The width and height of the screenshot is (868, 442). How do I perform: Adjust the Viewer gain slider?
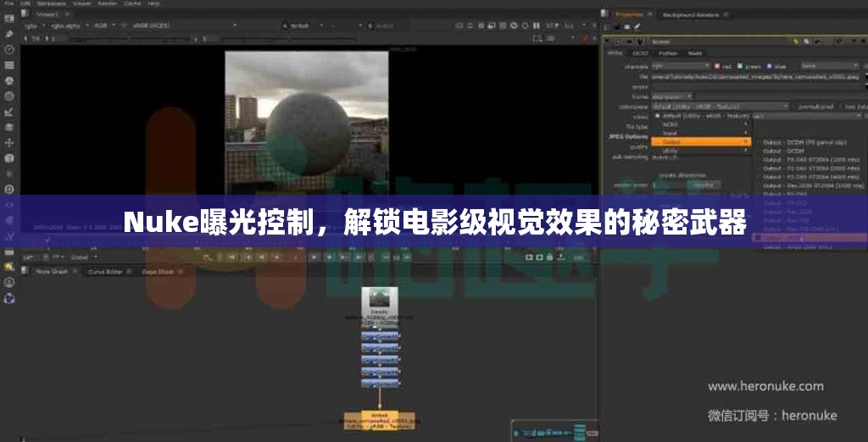click(129, 39)
